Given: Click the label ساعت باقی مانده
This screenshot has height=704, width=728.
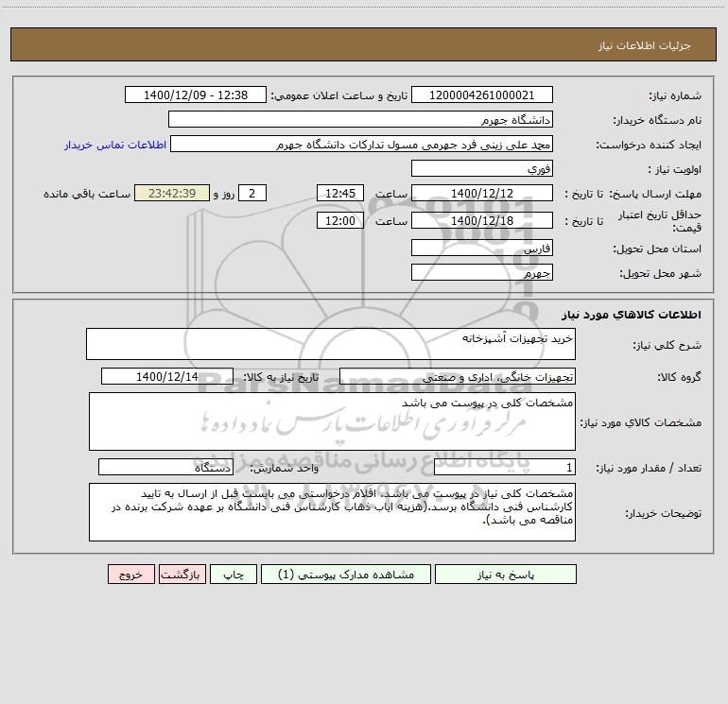Looking at the screenshot, I should [x=87, y=194].
